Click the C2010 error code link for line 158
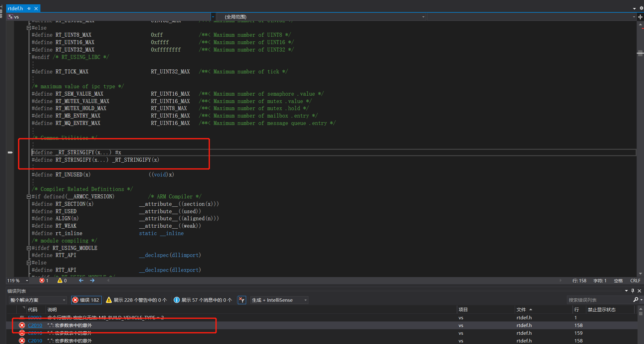Viewport: 644px width, 344px height. 35,325
